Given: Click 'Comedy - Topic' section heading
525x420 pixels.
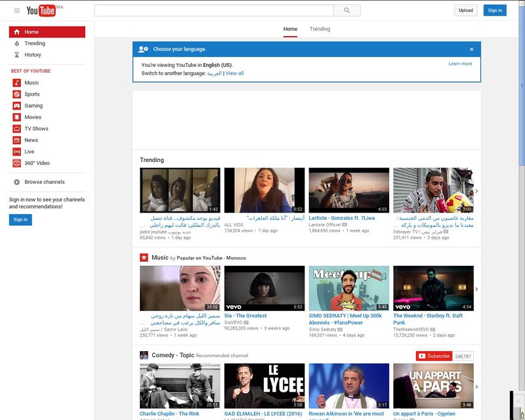Looking at the screenshot, I should click(x=173, y=355).
